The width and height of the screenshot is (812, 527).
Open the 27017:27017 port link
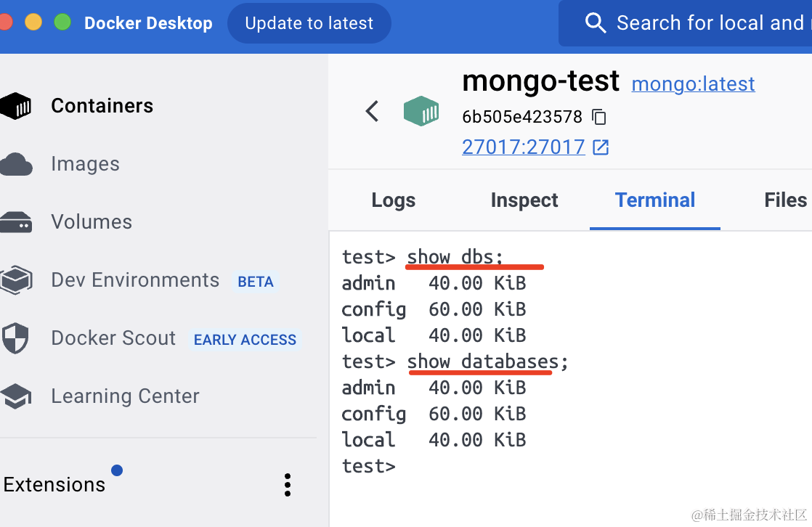tap(524, 147)
